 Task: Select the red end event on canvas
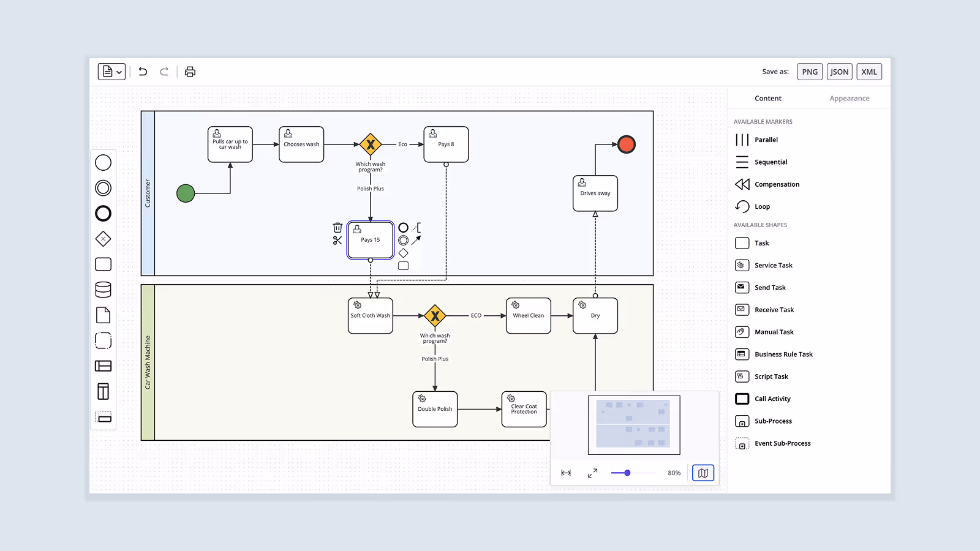click(x=626, y=144)
